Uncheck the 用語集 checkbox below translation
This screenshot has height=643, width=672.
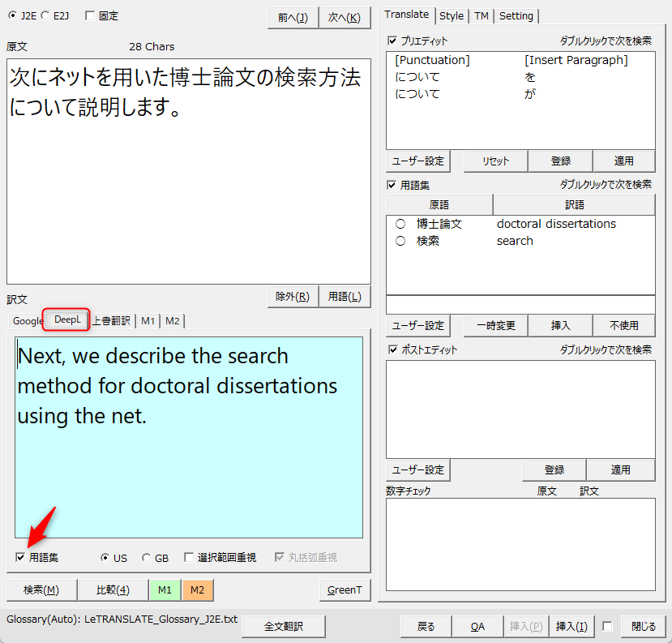(20, 558)
